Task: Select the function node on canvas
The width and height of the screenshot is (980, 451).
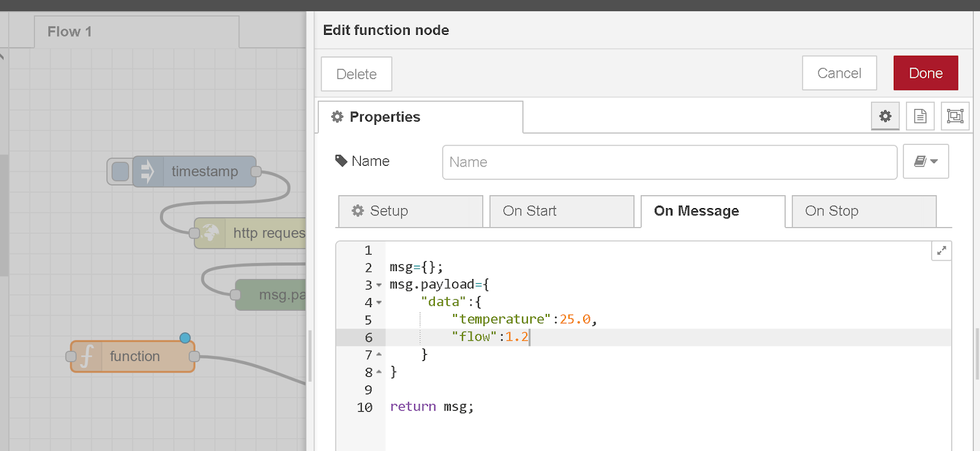Action: 133,356
